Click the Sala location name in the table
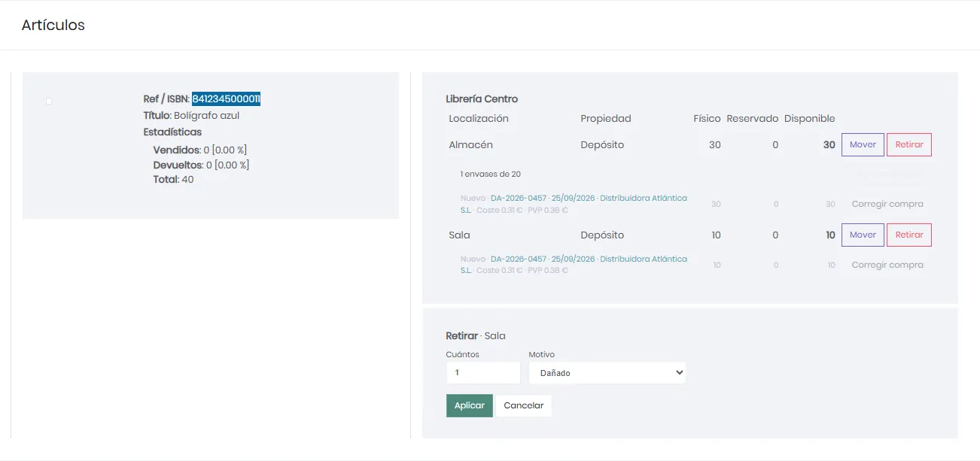 point(459,235)
